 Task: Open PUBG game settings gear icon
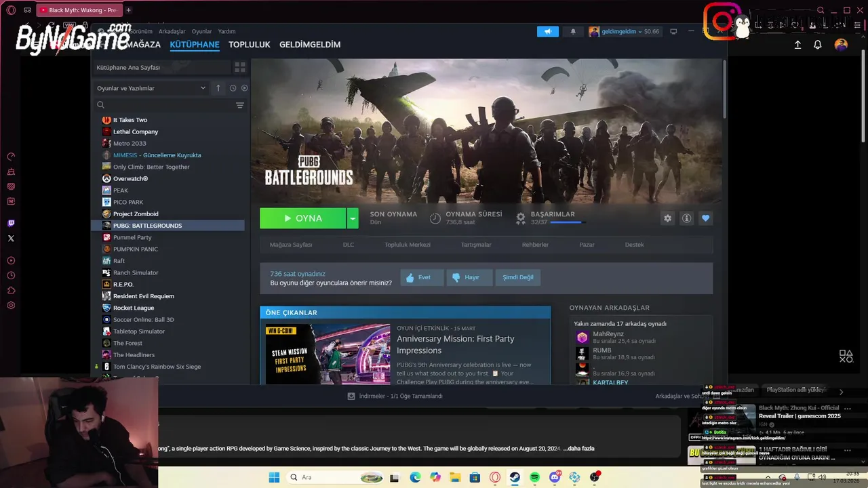668,218
